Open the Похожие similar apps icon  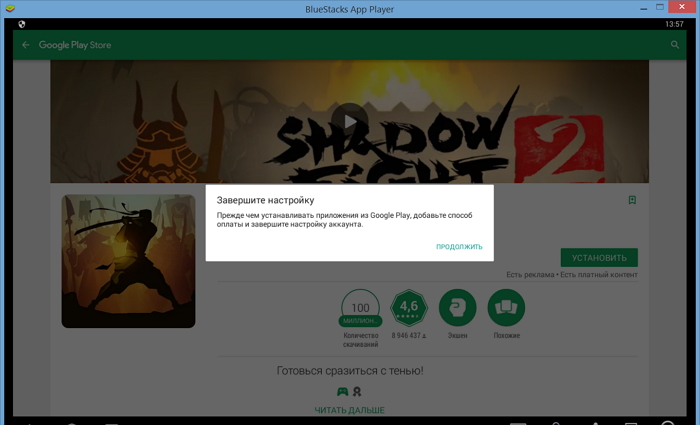(x=506, y=308)
